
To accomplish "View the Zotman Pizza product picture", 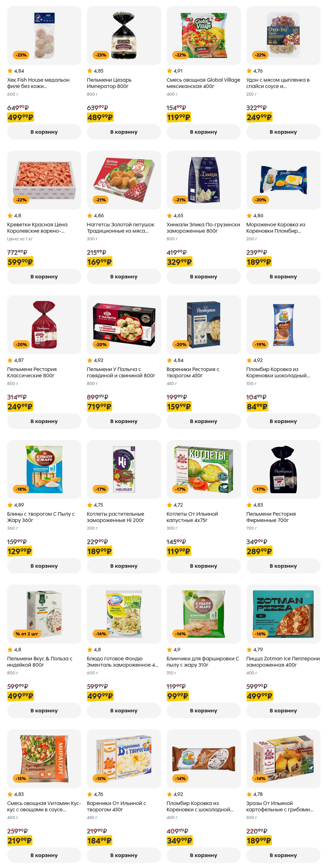I will [x=283, y=614].
